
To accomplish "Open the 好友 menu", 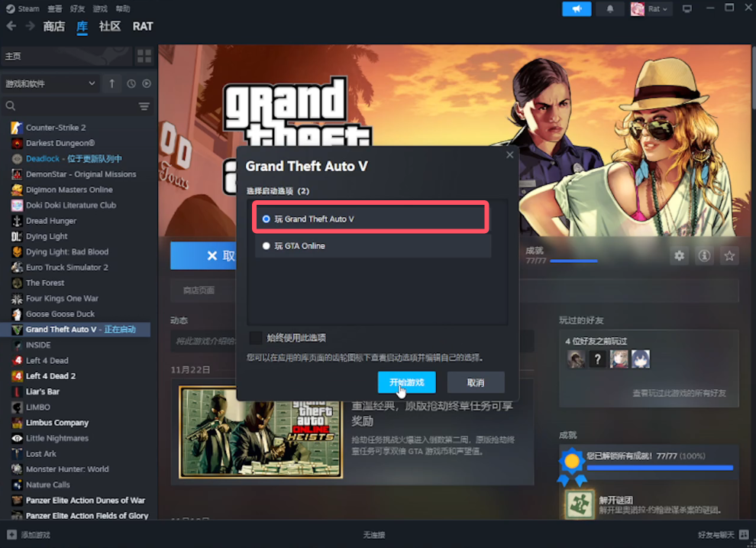I will (77, 8).
